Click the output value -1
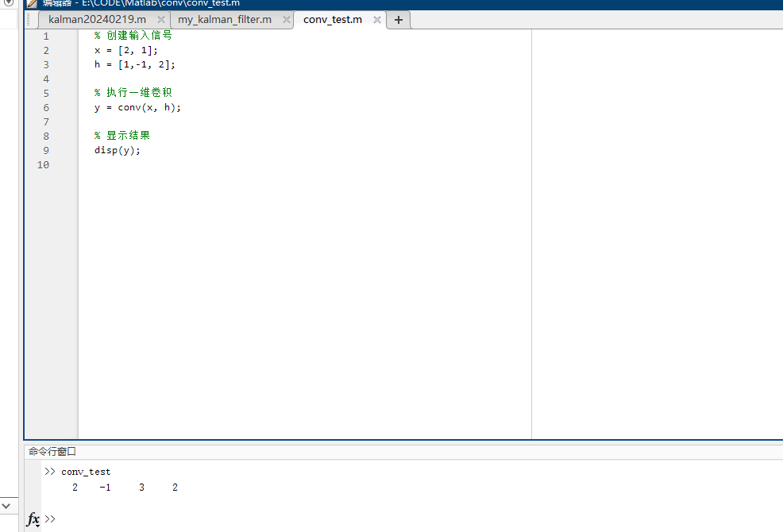 (x=105, y=488)
